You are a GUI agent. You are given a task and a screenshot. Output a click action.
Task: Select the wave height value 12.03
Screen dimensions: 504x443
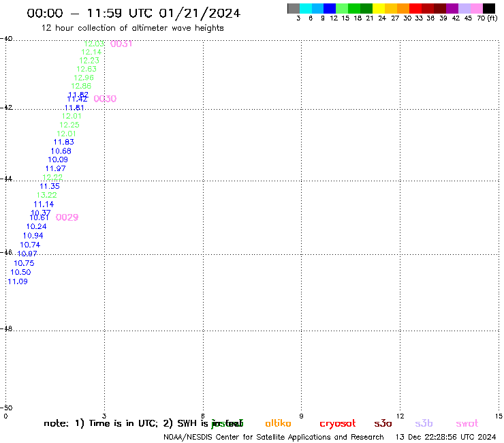coord(94,44)
